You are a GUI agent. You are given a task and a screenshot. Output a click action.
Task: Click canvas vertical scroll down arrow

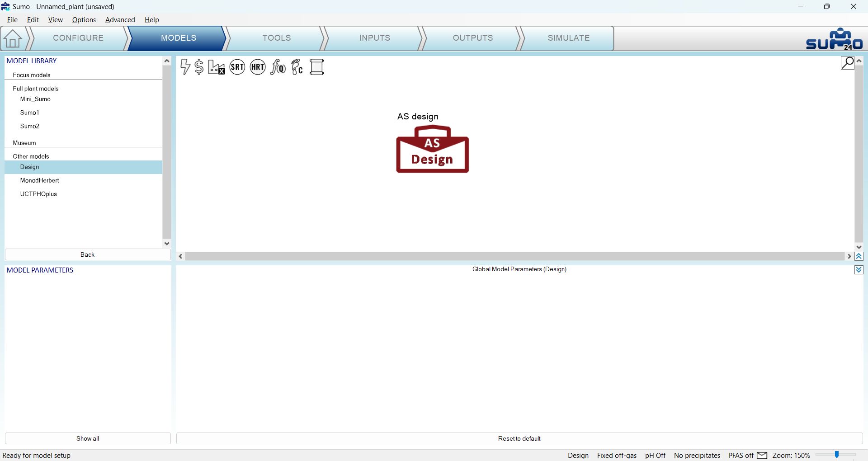pos(859,247)
